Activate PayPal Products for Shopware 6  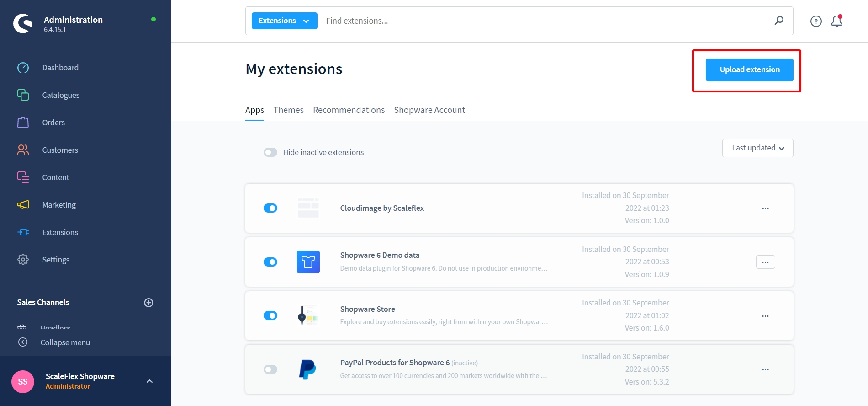click(270, 369)
